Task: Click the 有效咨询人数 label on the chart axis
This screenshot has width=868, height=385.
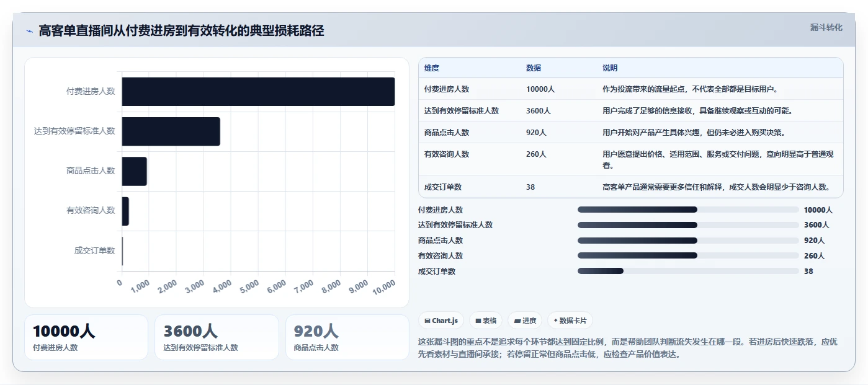Action: point(91,211)
